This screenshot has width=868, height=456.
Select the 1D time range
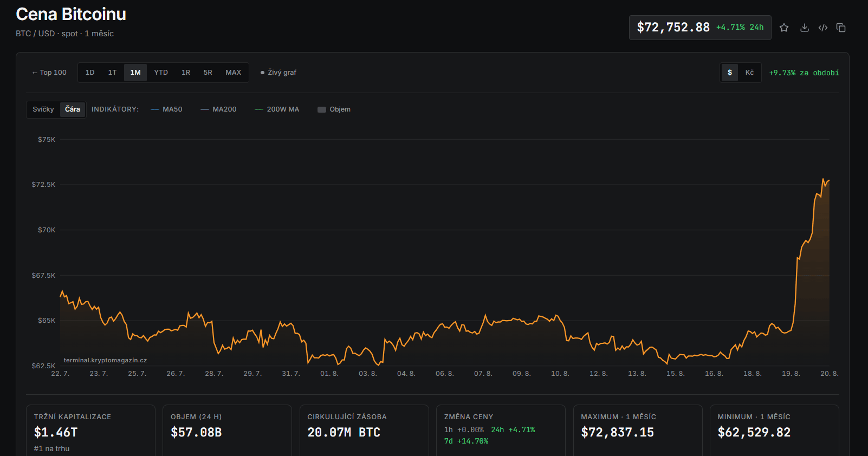[90, 73]
